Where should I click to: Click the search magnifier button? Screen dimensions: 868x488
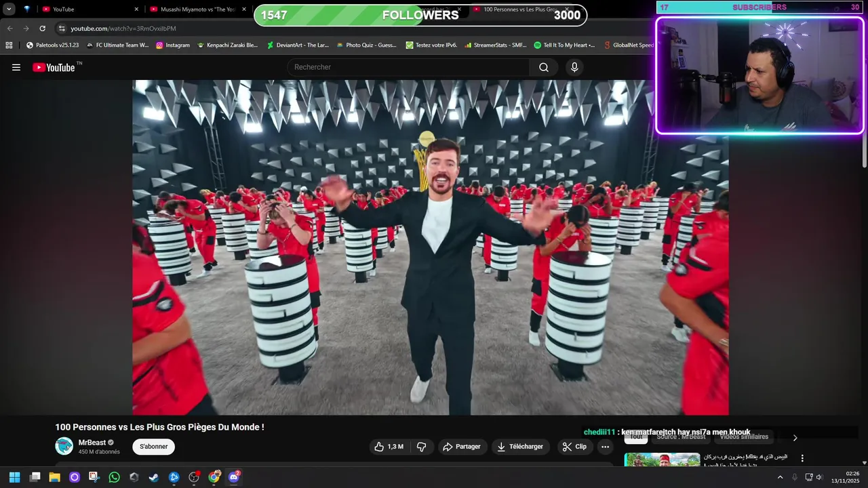click(x=544, y=67)
